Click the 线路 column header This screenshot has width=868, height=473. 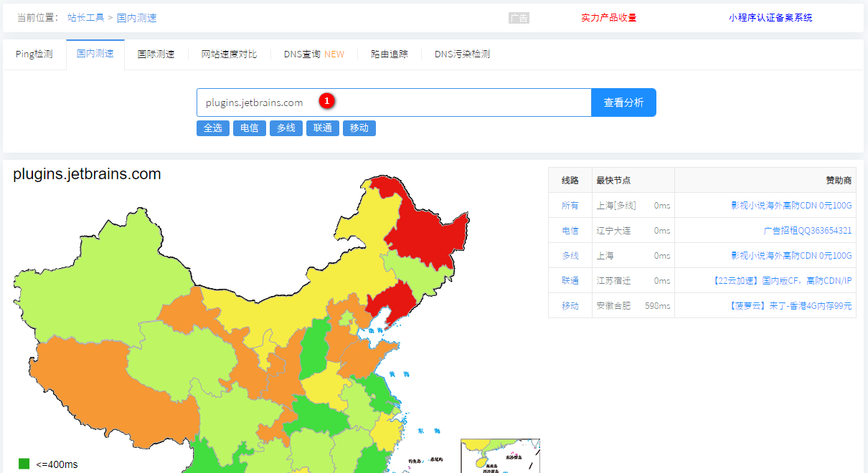pos(570,181)
